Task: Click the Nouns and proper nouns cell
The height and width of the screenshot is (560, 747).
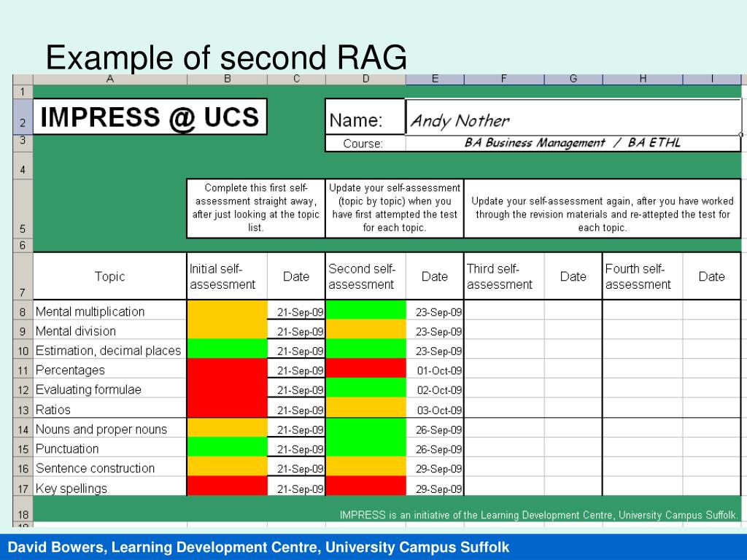Action: pos(109,429)
